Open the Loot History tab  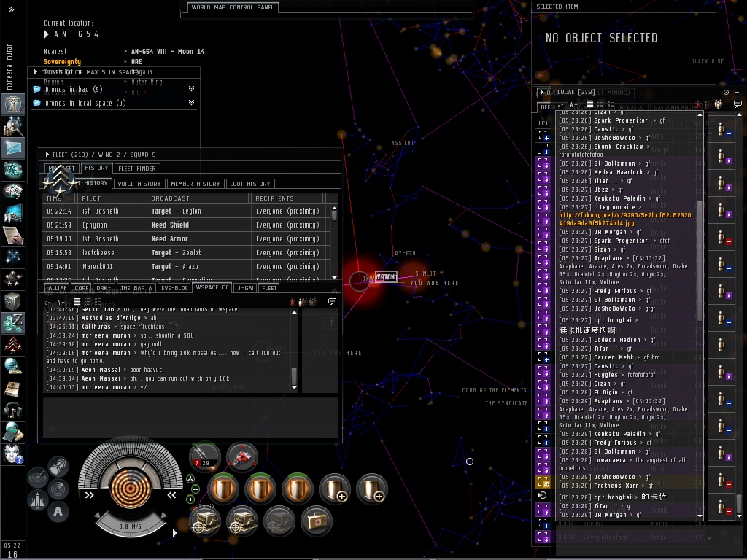249,184
